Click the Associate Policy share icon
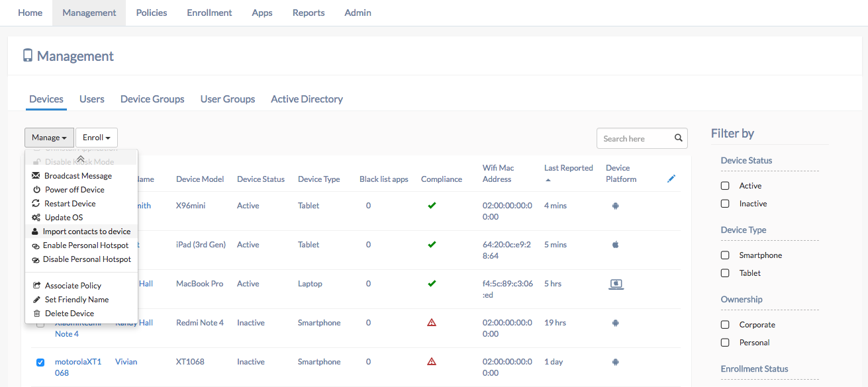 (37, 286)
